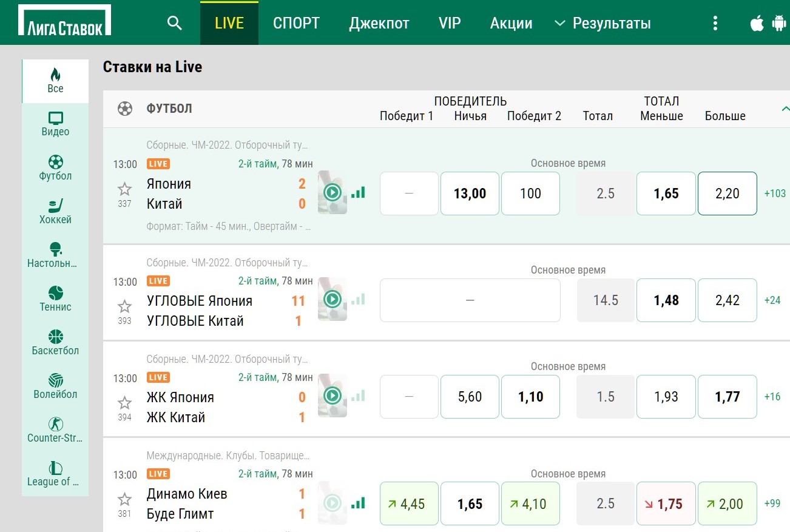Select the Футбол sidebar filter
790x532 pixels.
pyautogui.click(x=55, y=168)
